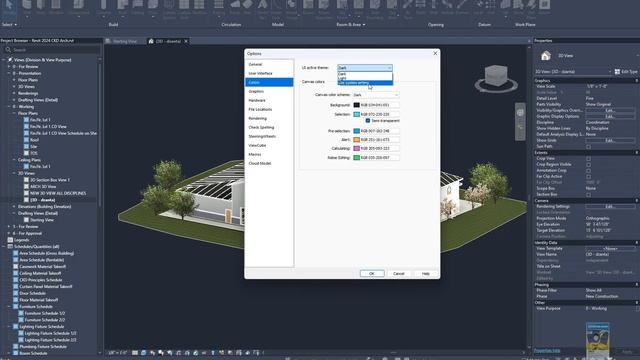The image size is (640, 360).
Task: Click the Background color swatch
Action: 356,105
